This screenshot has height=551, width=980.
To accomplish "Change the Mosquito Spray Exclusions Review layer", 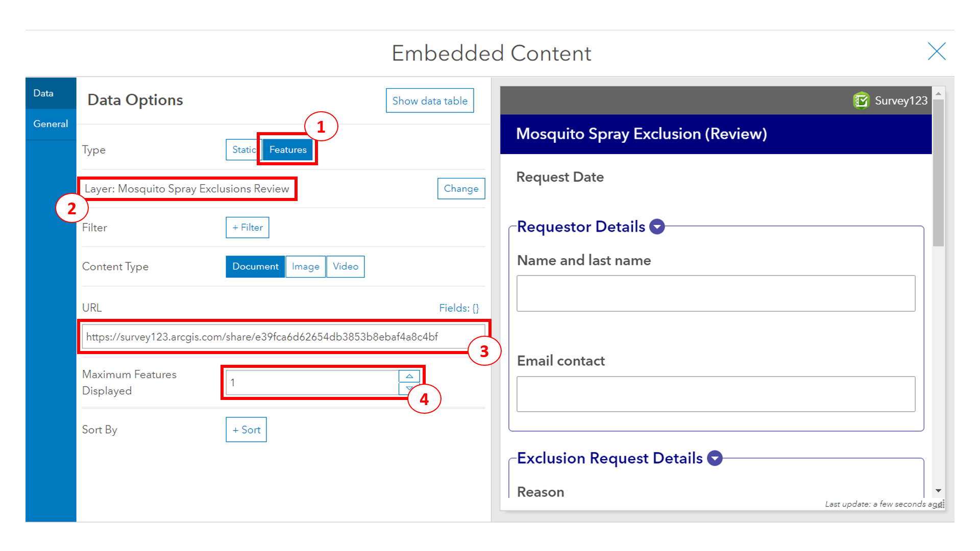I will (x=461, y=188).
